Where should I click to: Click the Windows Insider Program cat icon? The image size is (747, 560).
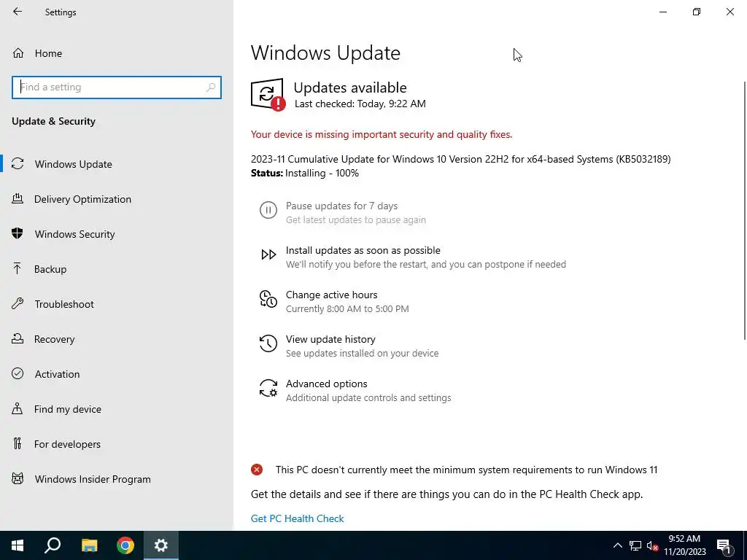click(x=18, y=478)
